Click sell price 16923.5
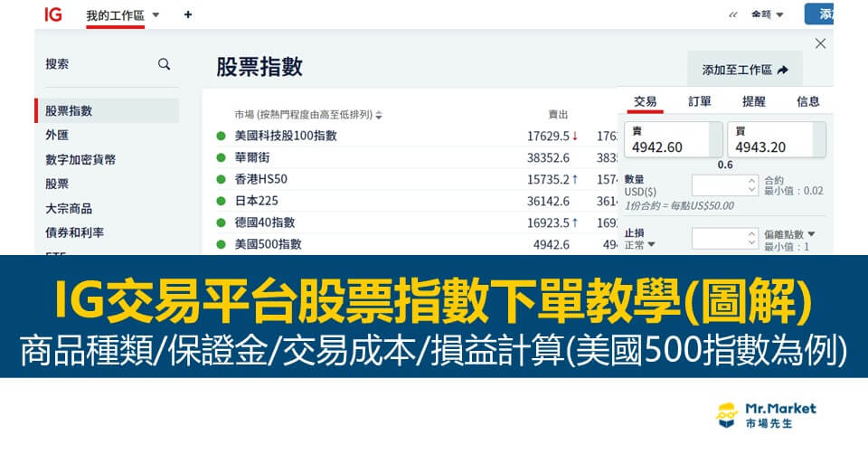 (548, 222)
